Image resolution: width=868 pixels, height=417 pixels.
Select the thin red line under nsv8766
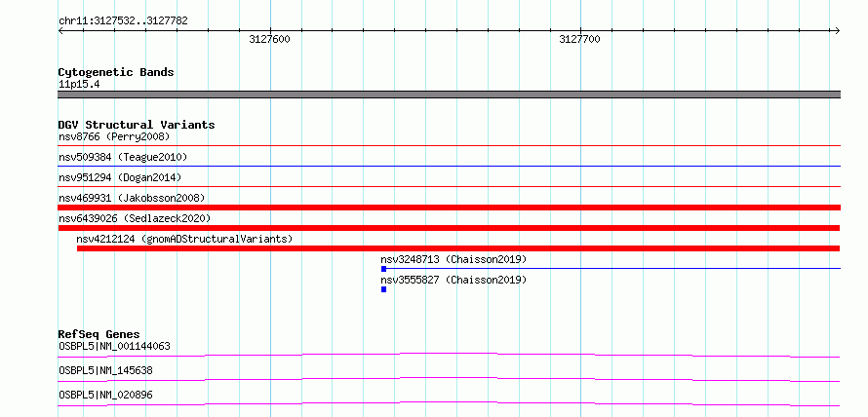(x=450, y=145)
